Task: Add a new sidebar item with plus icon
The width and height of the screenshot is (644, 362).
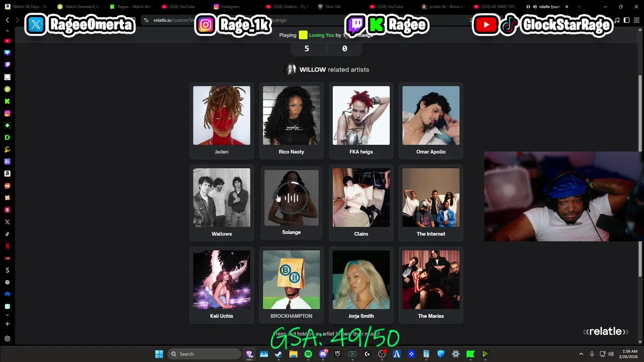Action: coord(7,324)
